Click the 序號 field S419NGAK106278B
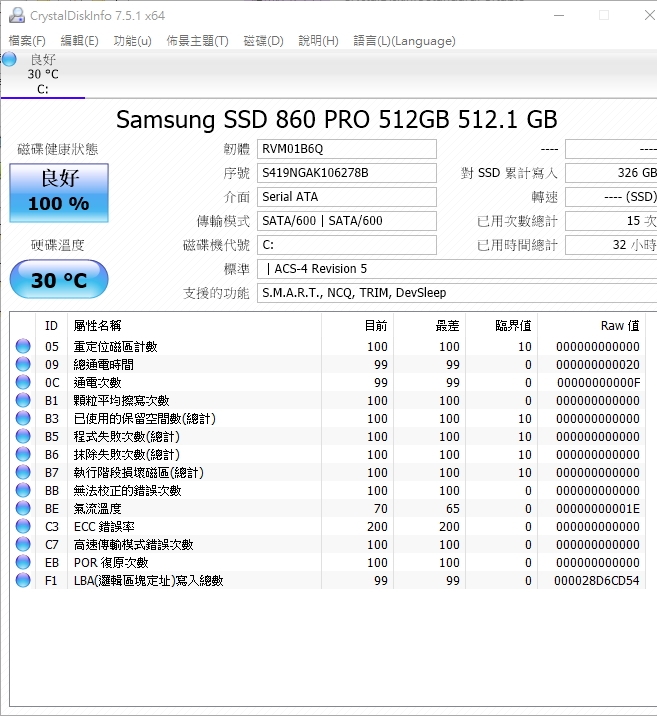The image size is (657, 716). tap(347, 173)
